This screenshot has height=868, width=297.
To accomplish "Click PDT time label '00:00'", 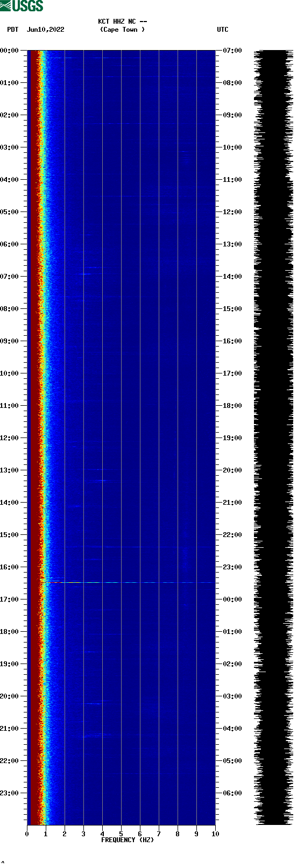I will [x=10, y=51].
